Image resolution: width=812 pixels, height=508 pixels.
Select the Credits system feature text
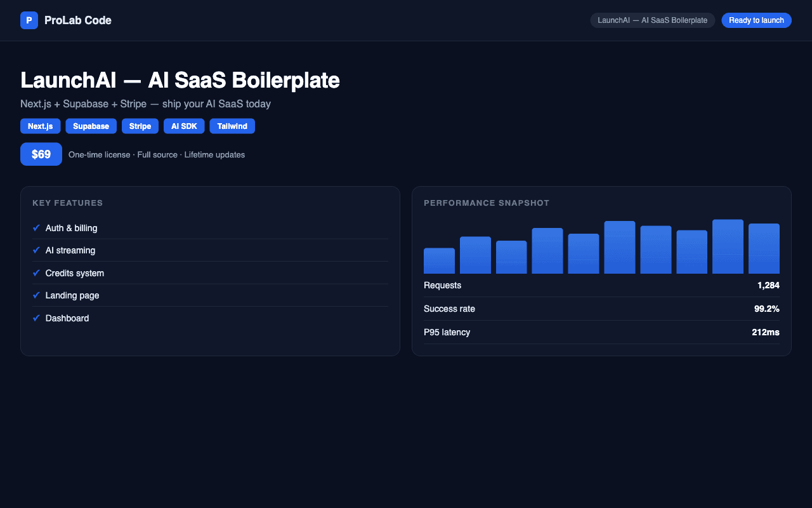(75, 273)
